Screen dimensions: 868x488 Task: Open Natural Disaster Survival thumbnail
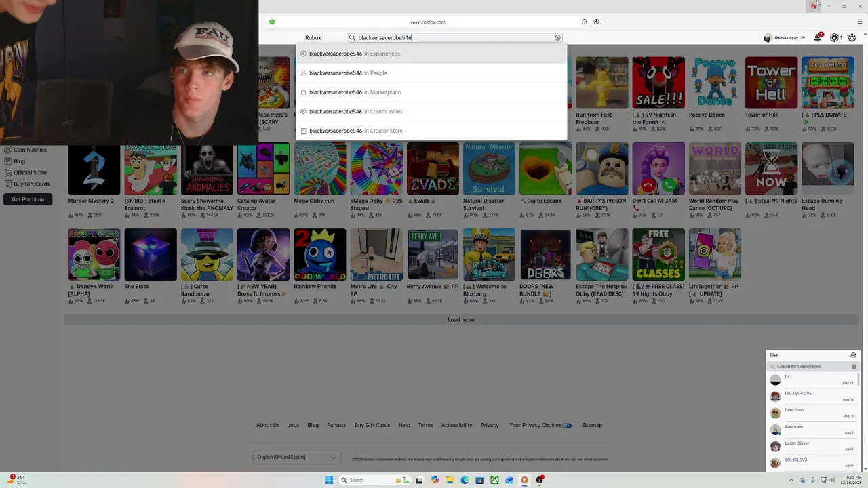coord(489,169)
